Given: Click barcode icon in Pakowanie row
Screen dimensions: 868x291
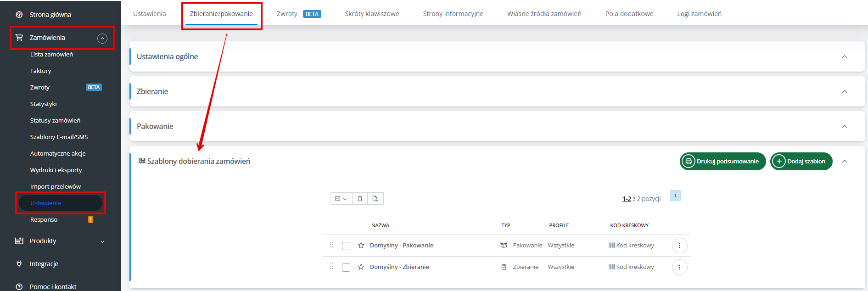Looking at the screenshot, I should 611,246.
